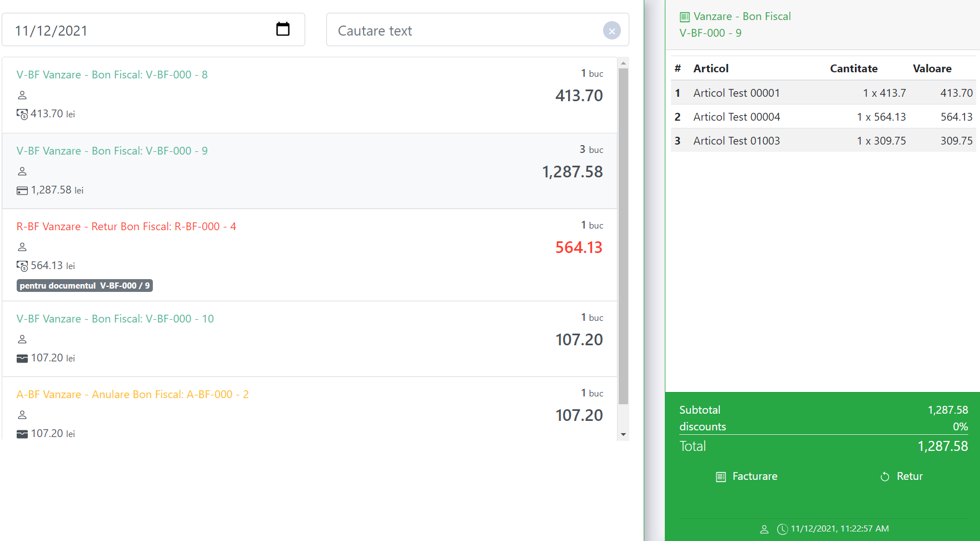Open receipt V-BF-000 - 8 link
Screen dimensions: 980x541
coord(112,75)
